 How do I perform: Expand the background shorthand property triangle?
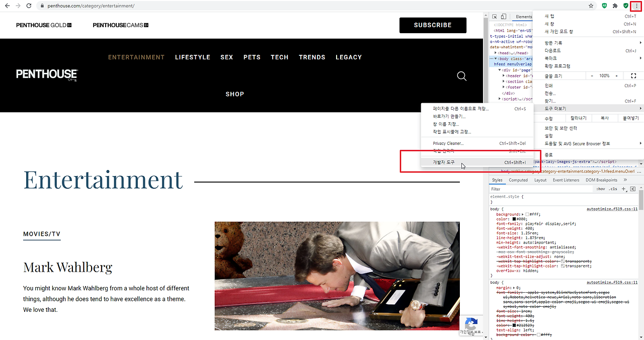click(x=522, y=214)
